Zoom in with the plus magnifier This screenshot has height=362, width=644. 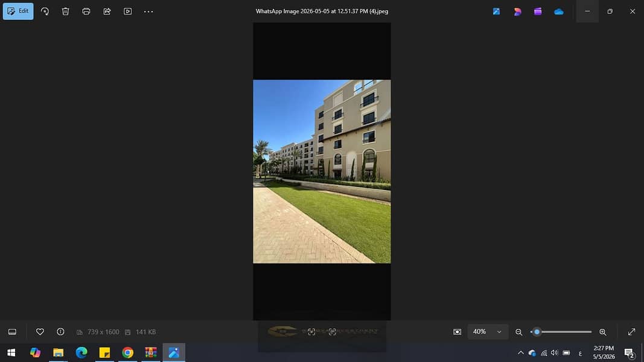(602, 332)
